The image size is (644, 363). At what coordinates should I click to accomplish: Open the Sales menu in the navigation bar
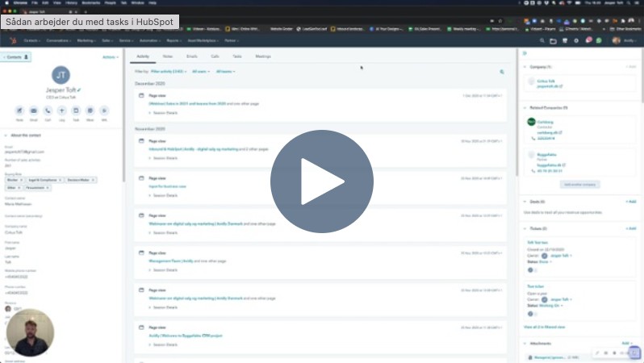click(x=107, y=40)
